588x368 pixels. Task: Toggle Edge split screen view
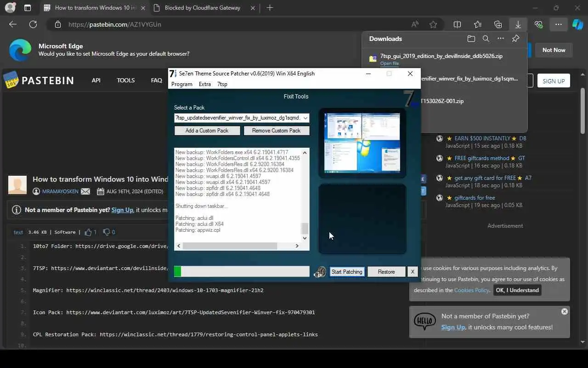(x=458, y=24)
